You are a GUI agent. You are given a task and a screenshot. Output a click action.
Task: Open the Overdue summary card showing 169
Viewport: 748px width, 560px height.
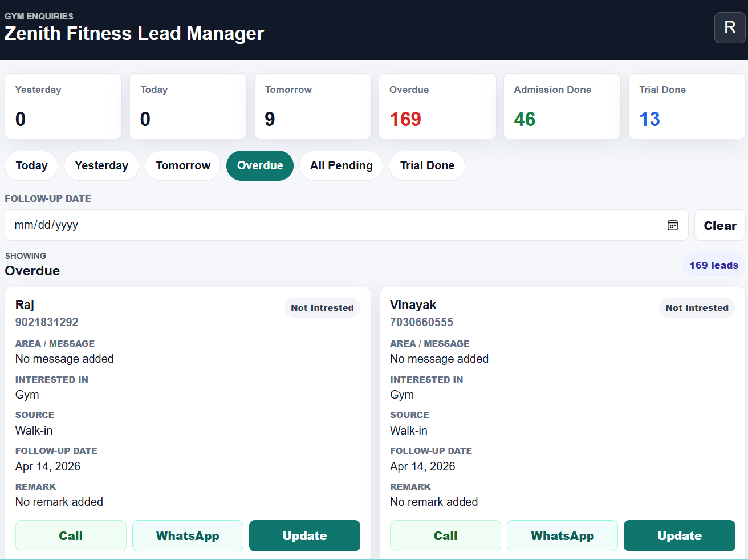point(437,106)
